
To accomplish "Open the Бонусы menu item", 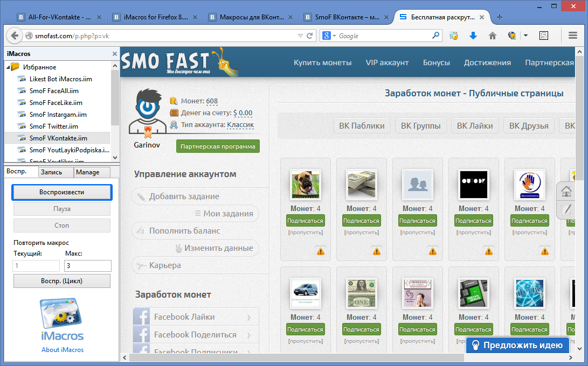I will tap(436, 62).
